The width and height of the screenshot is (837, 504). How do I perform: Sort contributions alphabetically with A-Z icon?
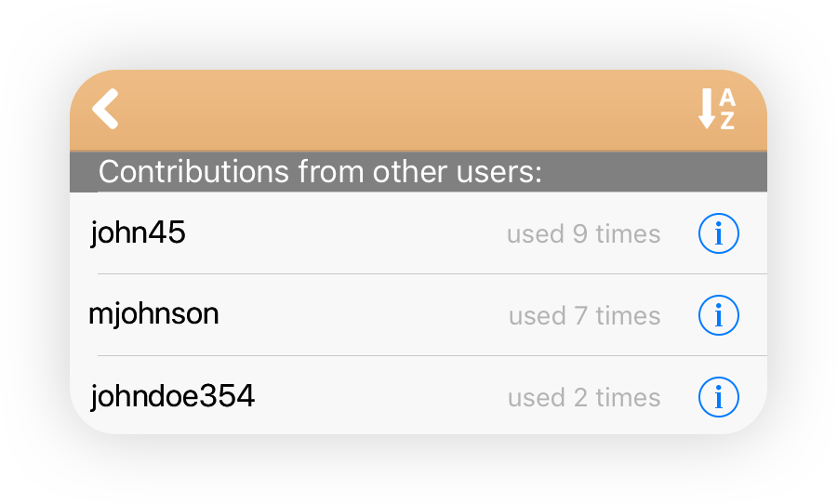pos(717,109)
